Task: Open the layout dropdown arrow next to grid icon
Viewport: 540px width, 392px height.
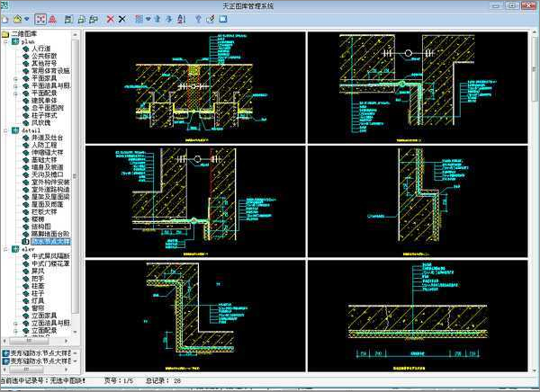Action: click(x=148, y=19)
